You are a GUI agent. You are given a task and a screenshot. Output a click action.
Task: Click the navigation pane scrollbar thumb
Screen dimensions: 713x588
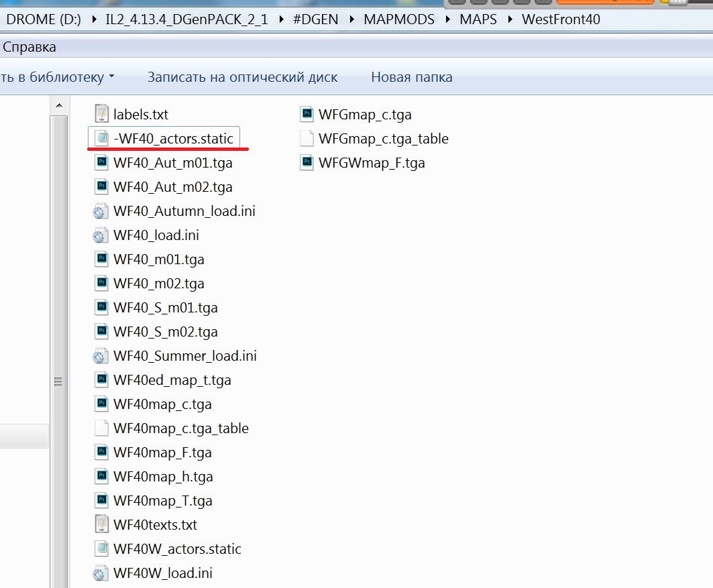(x=58, y=352)
